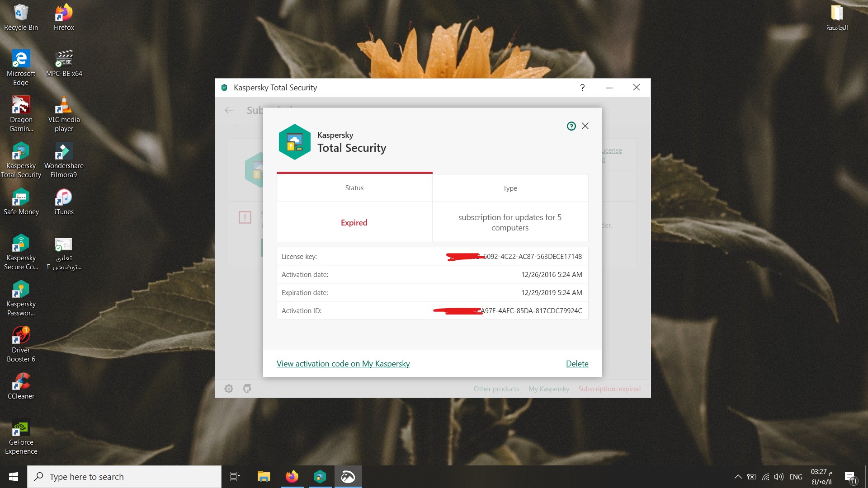Image resolution: width=868 pixels, height=488 pixels.
Task: Open MPC-BE x64 desktop shortcut
Action: [64, 63]
